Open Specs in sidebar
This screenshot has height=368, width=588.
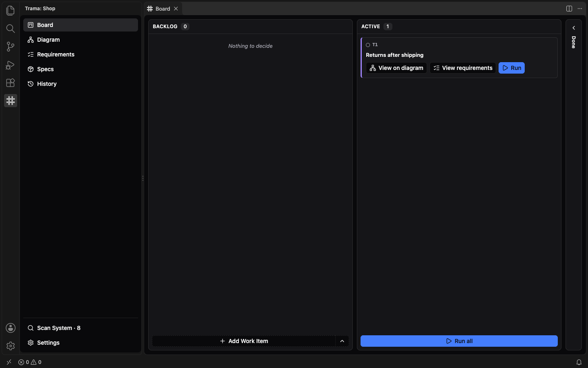pos(80,69)
